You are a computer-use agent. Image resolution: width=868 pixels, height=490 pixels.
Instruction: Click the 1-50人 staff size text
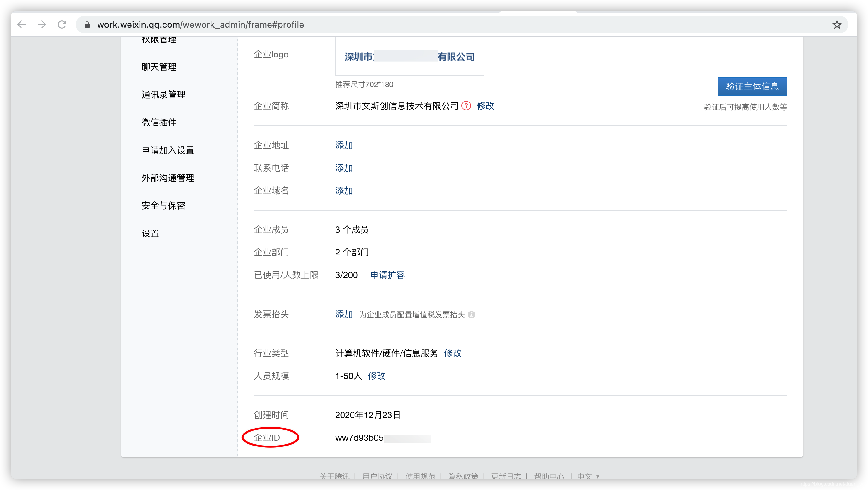point(348,376)
